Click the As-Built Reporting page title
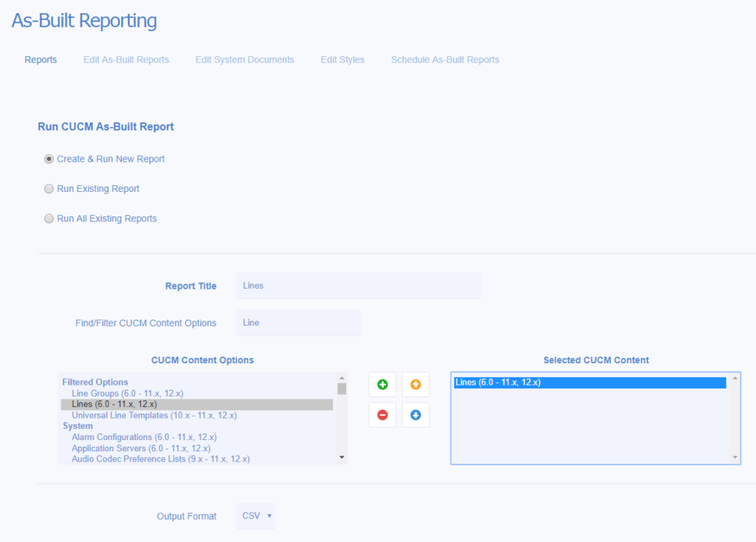Image resolution: width=756 pixels, height=542 pixels. click(84, 21)
